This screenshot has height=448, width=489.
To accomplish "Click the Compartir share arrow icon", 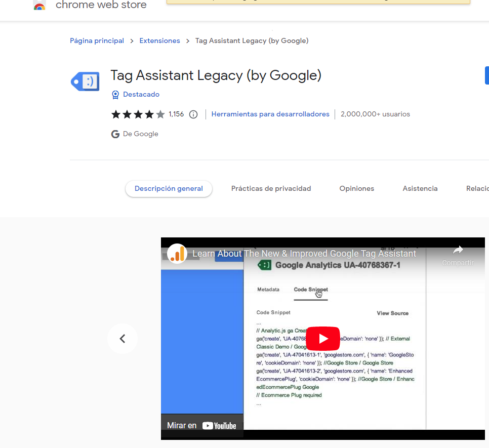I will click(458, 250).
